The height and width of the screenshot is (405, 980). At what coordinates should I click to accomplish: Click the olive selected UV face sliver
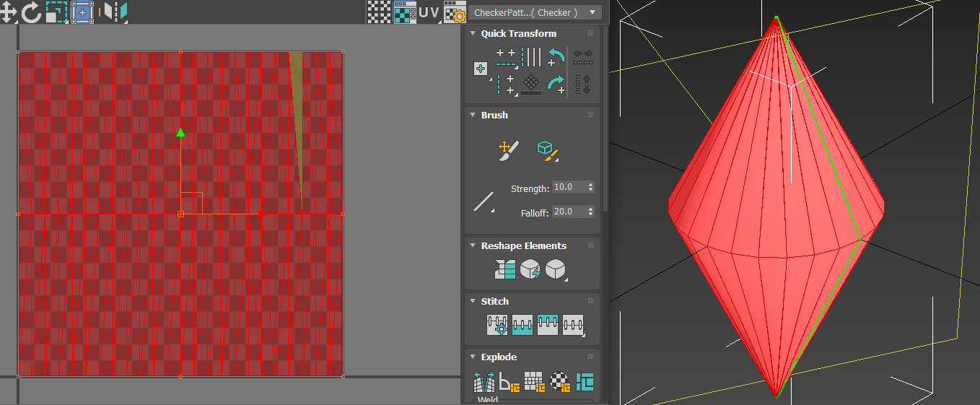(x=297, y=101)
